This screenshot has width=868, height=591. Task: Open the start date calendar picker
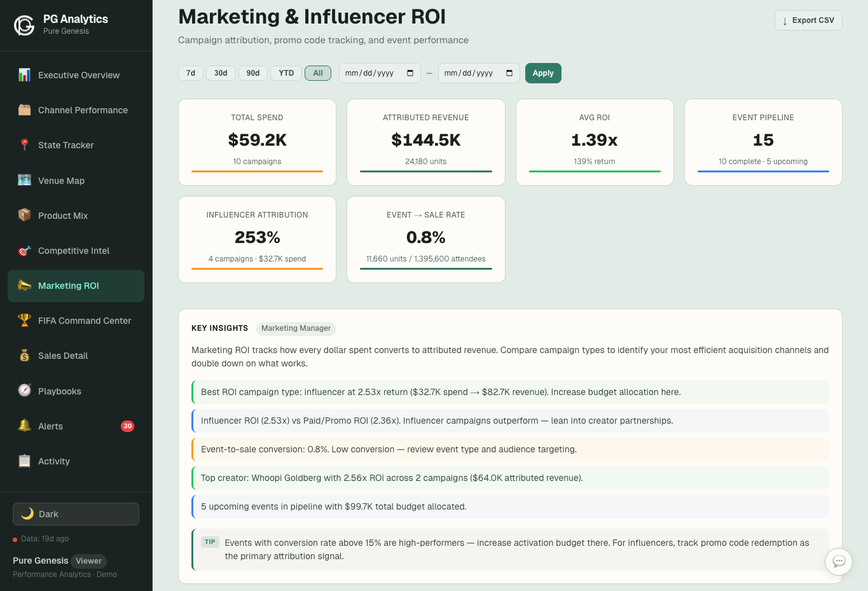[x=410, y=73]
